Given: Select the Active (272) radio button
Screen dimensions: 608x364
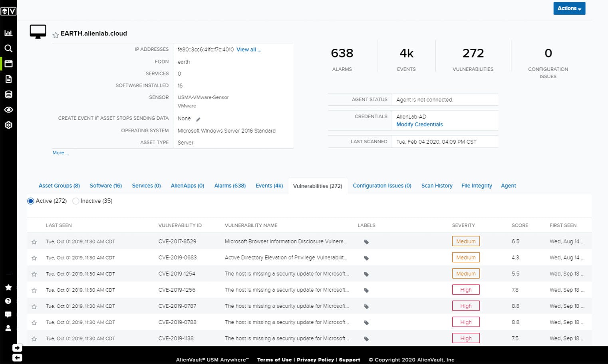Looking at the screenshot, I should coord(31,201).
